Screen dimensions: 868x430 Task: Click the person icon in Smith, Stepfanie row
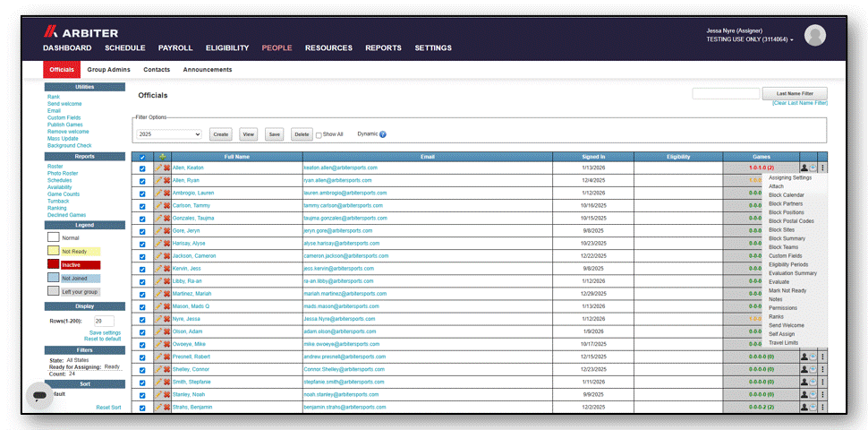(x=804, y=383)
